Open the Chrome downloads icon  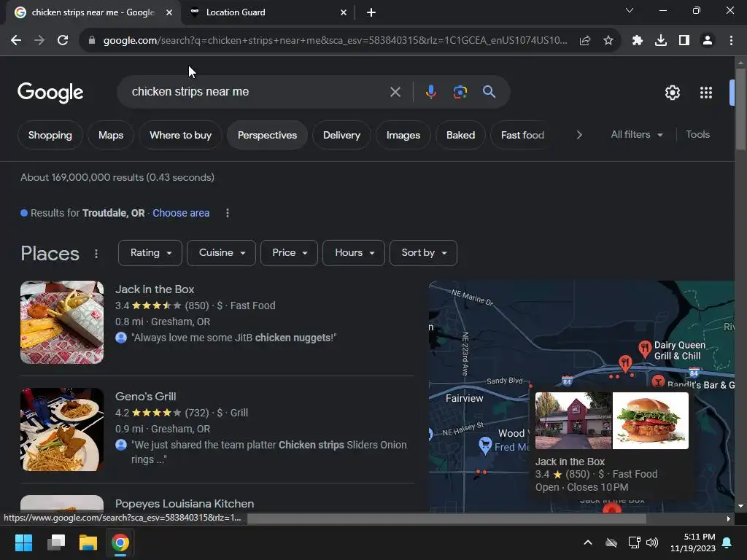click(x=661, y=41)
